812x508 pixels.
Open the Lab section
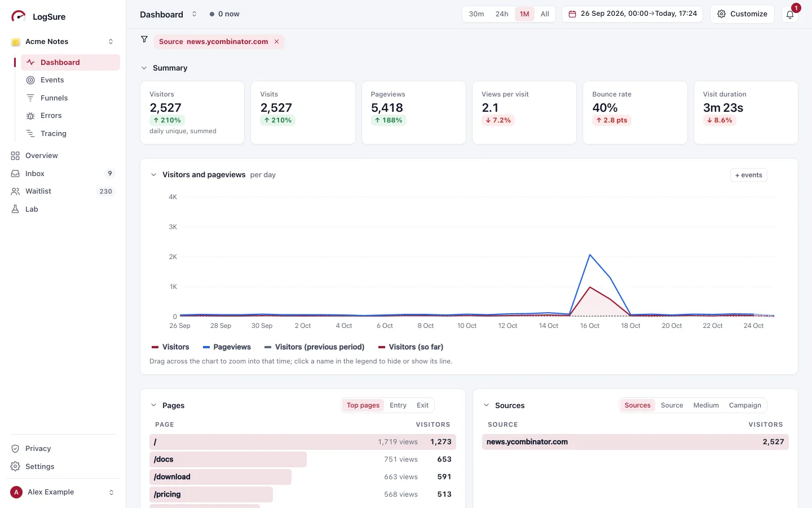(63, 209)
